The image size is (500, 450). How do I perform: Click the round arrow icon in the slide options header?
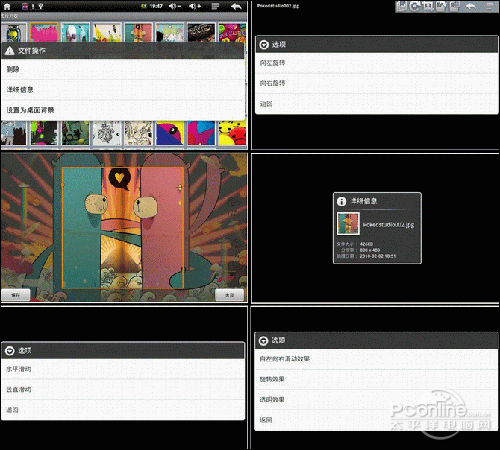click(10, 350)
